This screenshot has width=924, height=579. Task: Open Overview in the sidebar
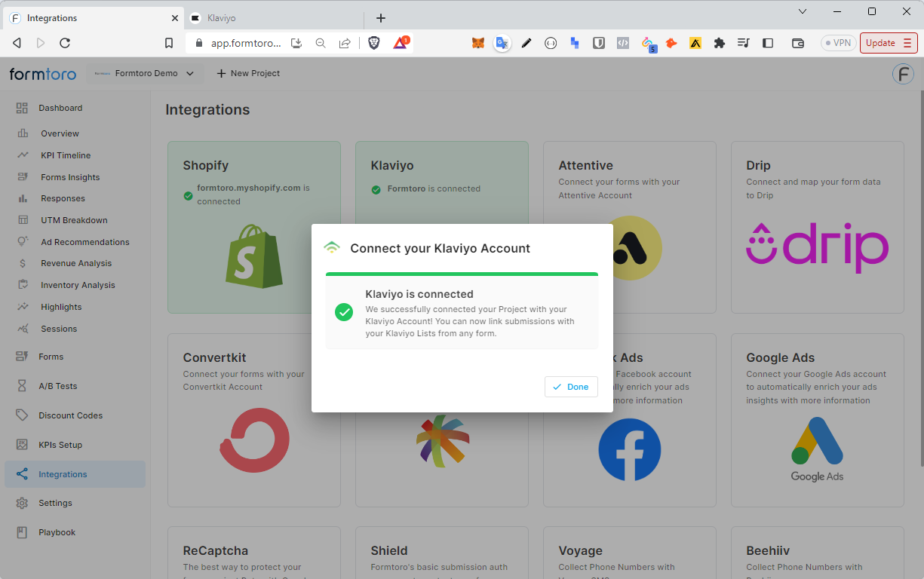click(60, 133)
